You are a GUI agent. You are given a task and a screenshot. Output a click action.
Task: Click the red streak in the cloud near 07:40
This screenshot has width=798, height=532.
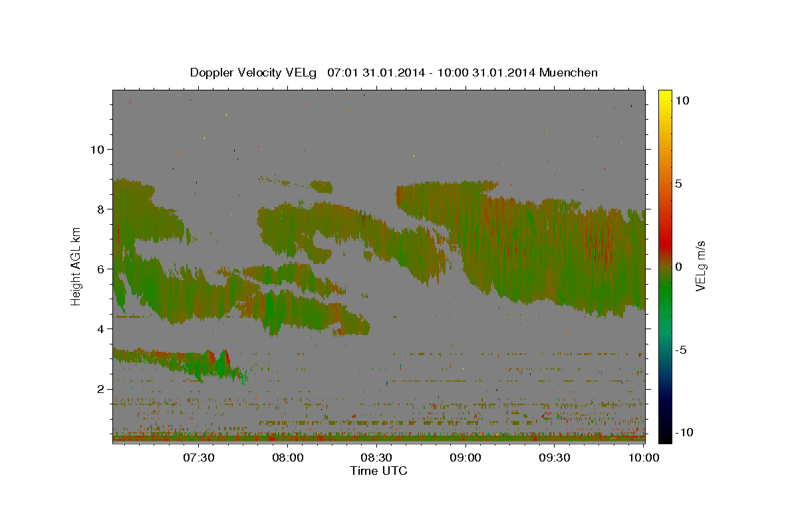pos(227,359)
